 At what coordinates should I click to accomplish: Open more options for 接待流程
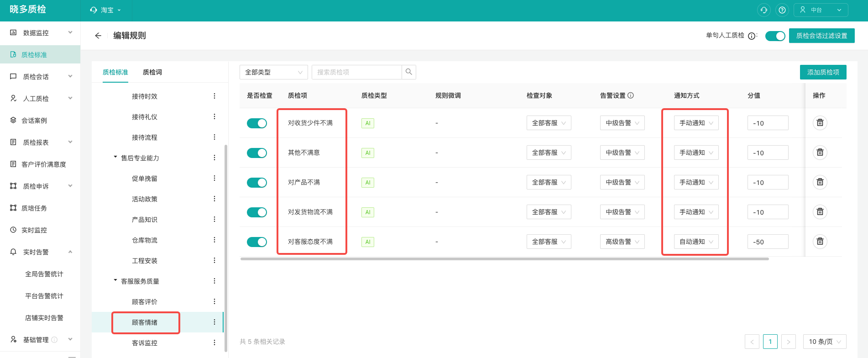[x=214, y=137]
